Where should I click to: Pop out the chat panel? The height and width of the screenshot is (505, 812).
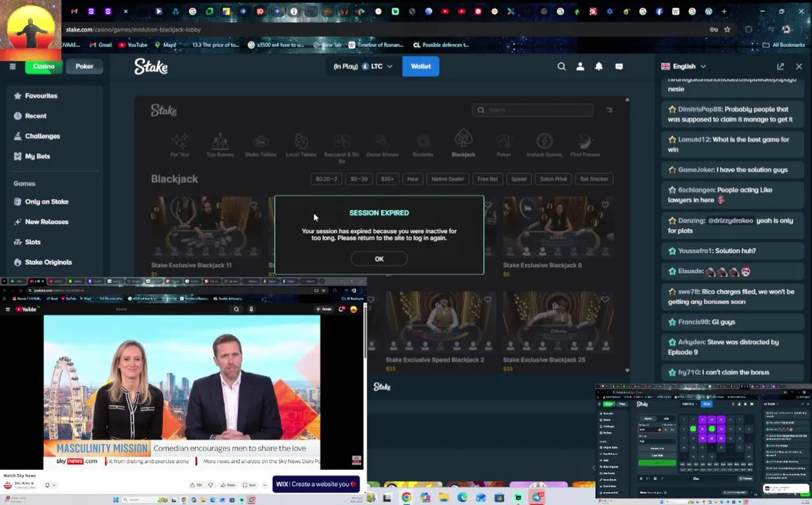coord(780,66)
